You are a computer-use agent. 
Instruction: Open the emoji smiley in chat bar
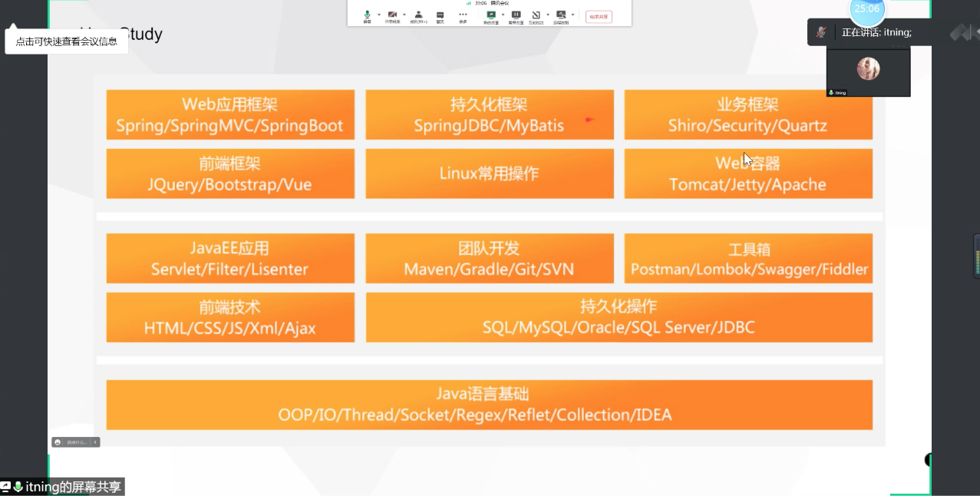tap(58, 442)
